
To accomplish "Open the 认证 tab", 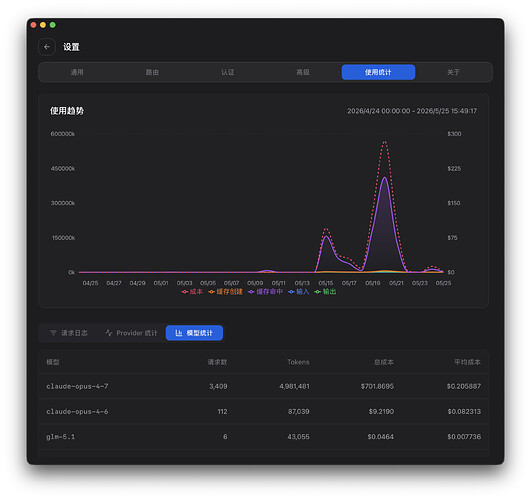I will [x=228, y=72].
